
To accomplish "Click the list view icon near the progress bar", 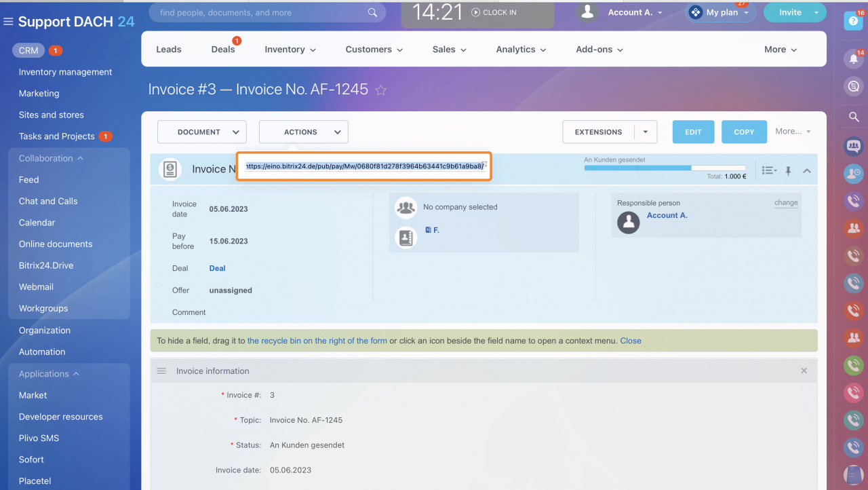I will [768, 171].
